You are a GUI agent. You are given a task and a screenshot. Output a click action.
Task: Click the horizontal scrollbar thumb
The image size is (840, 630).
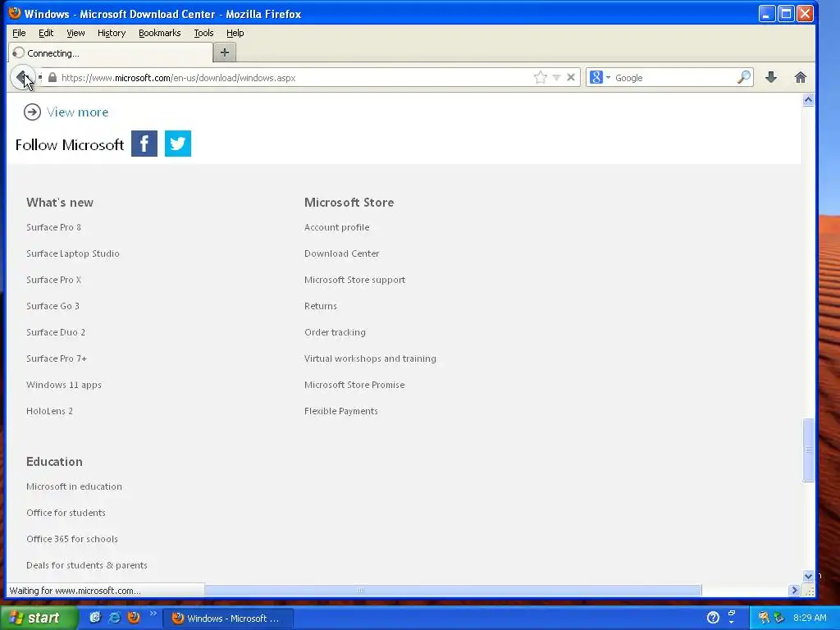click(453, 591)
